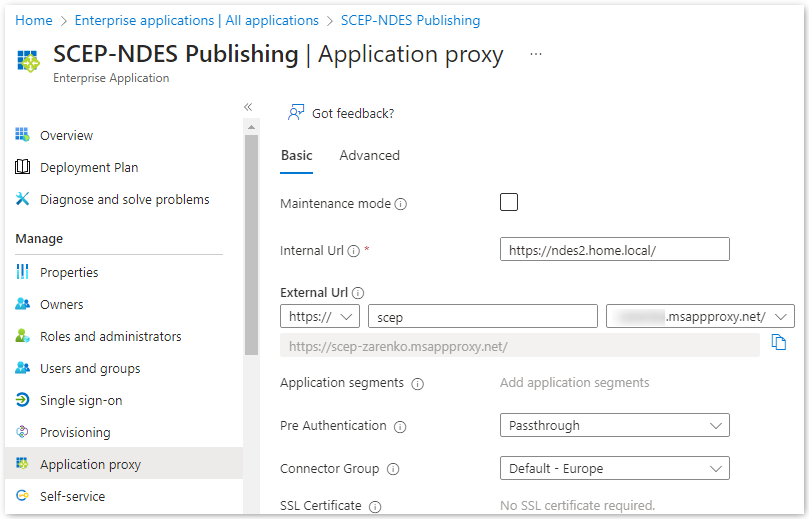Switch to the Basic tab

point(297,156)
